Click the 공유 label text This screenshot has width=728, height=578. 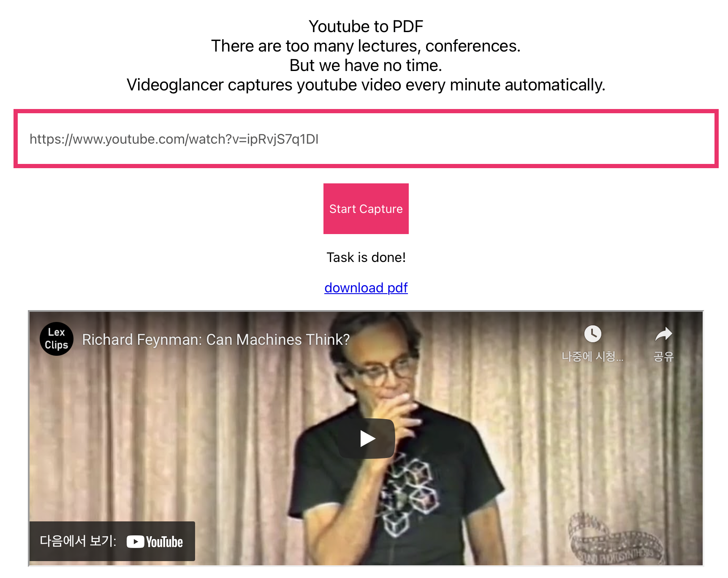[x=663, y=357]
